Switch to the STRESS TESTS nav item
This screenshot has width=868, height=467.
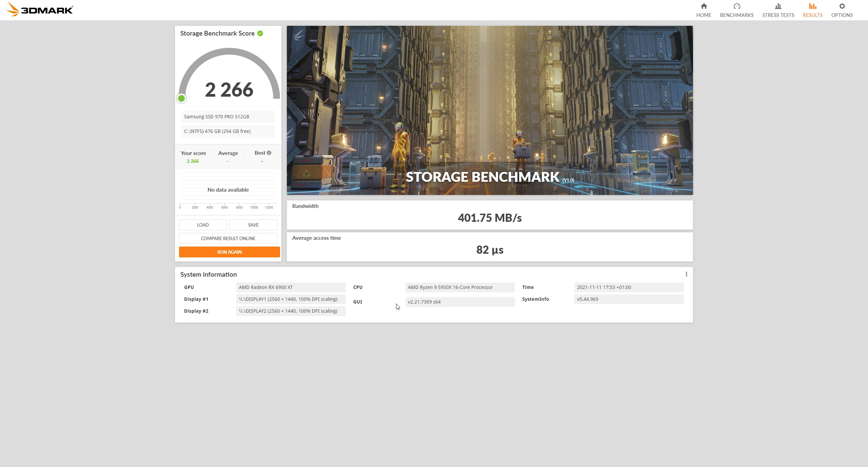[x=778, y=15]
